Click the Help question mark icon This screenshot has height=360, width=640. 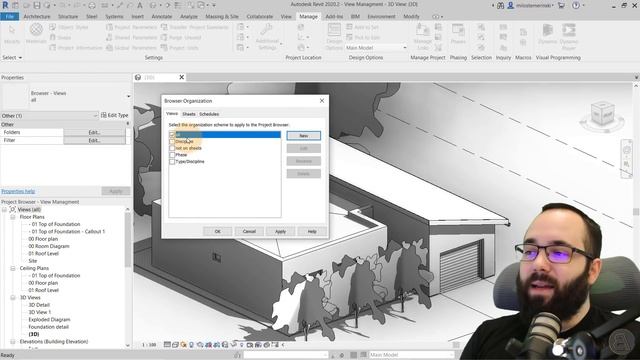tap(576, 5)
